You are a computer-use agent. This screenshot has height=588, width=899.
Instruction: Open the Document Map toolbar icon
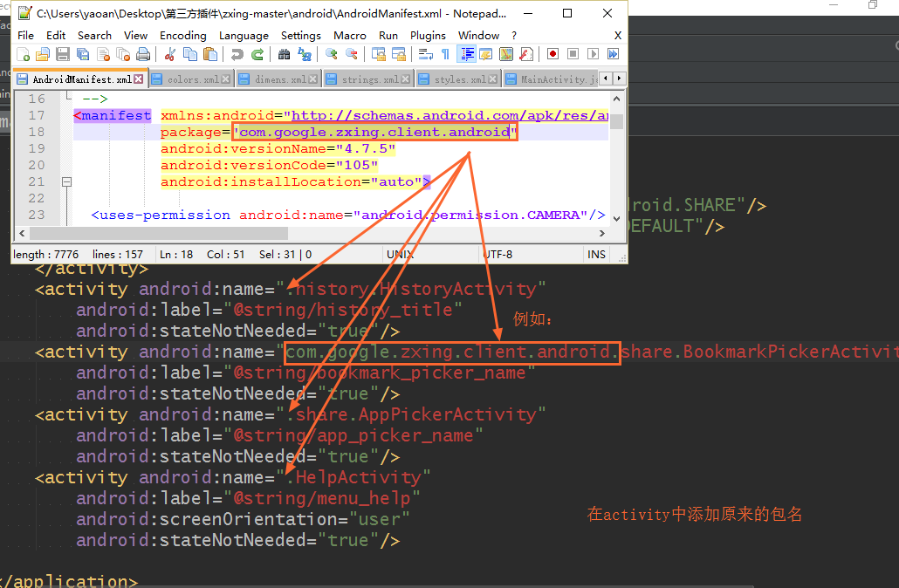[x=506, y=54]
